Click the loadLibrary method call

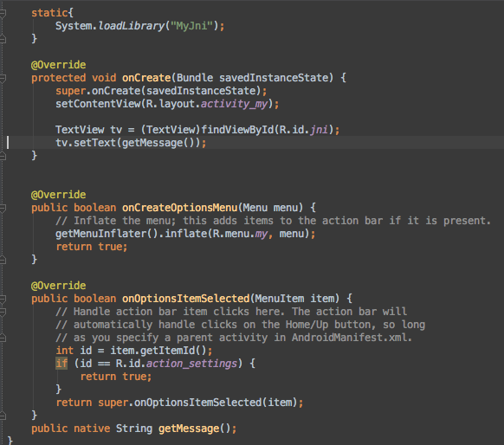[x=131, y=26]
